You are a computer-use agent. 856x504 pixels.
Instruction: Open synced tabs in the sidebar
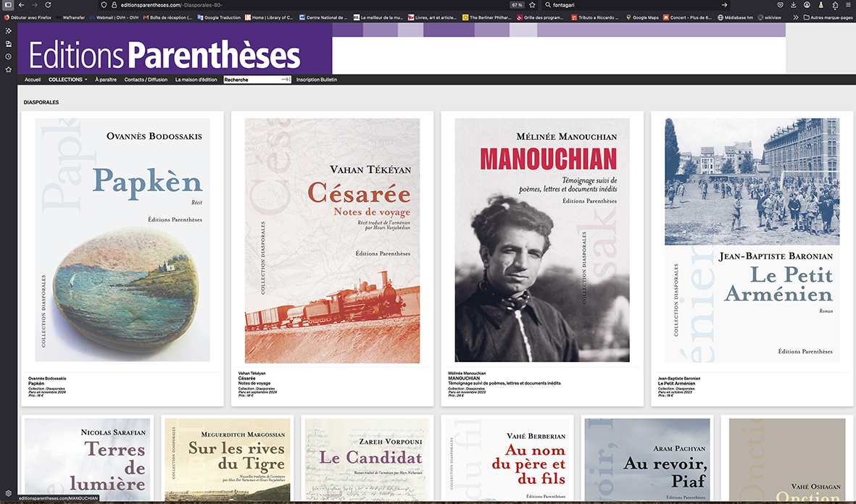pyautogui.click(x=8, y=43)
